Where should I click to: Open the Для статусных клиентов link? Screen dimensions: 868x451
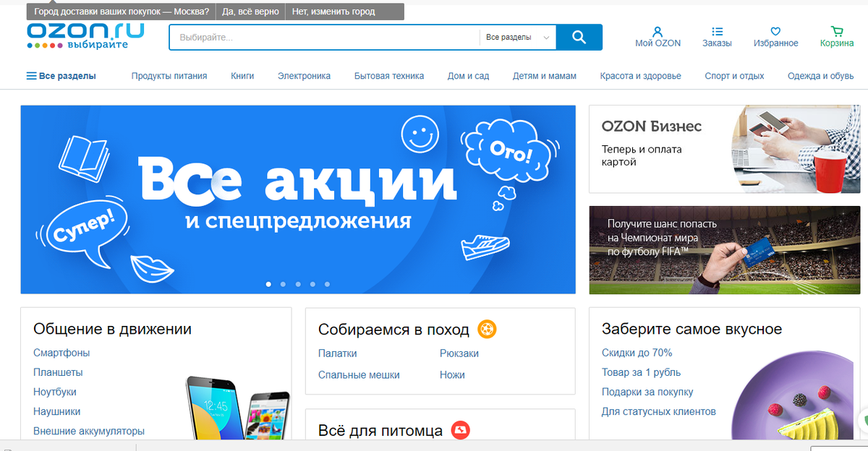pyautogui.click(x=659, y=411)
